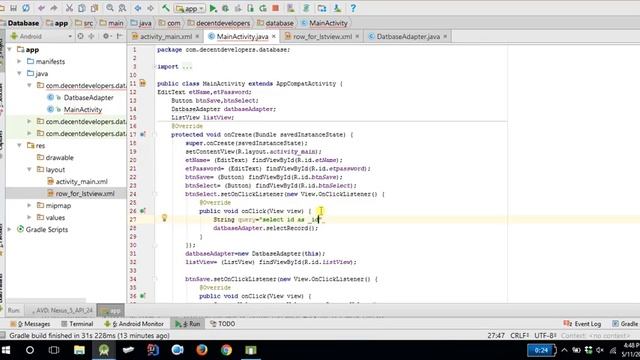Open the Event Log panel
Image resolution: width=640 pixels, height=360 pixels.
tap(582, 324)
